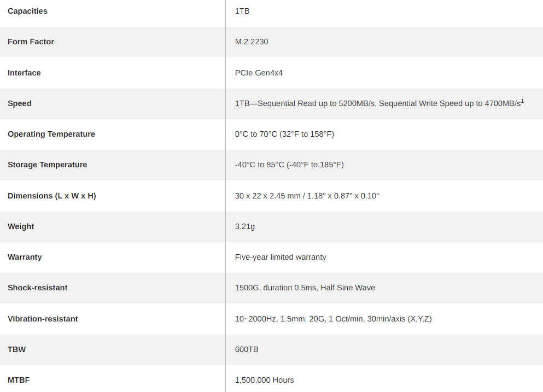Select the M.2 2230 value text
Viewport: 543px width, 392px height.
tap(252, 42)
